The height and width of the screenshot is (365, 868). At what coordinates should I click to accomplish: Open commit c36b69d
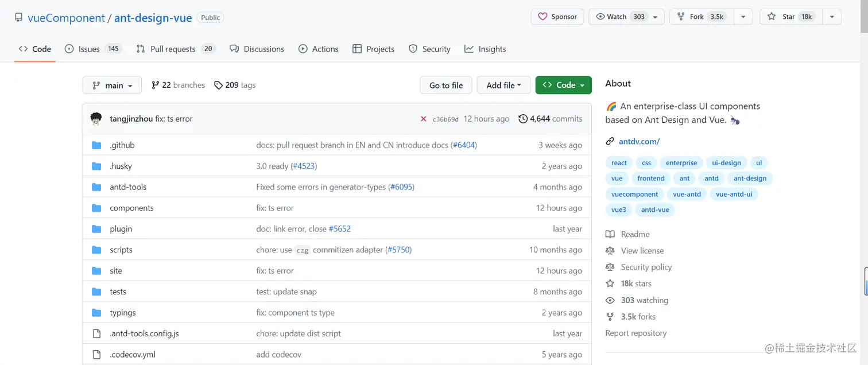click(445, 119)
